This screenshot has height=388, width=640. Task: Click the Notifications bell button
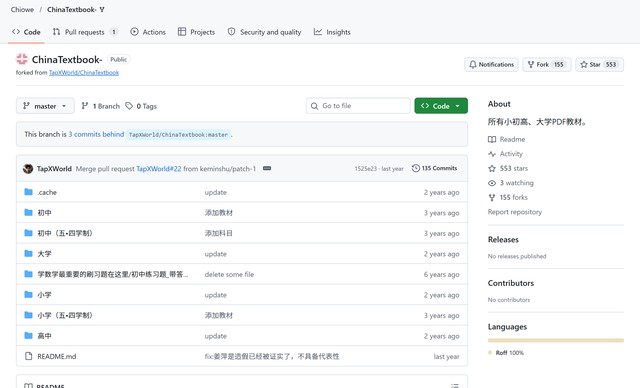click(491, 64)
